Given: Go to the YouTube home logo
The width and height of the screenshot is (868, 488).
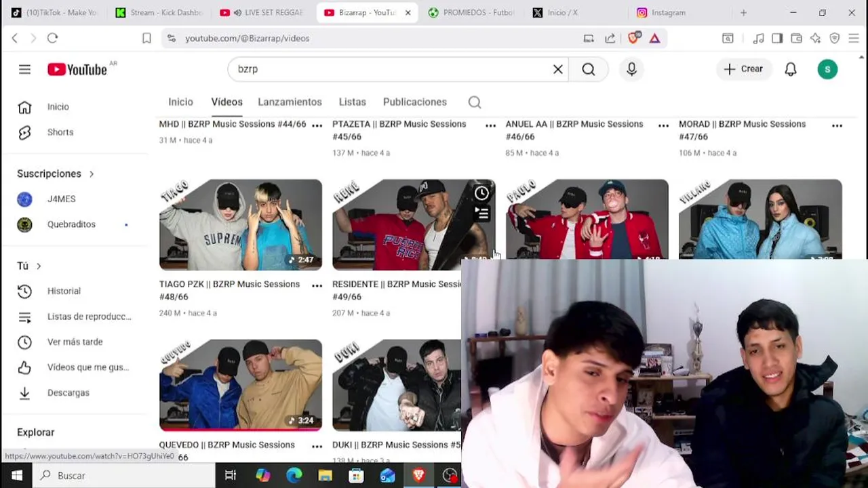Looking at the screenshot, I should point(77,69).
